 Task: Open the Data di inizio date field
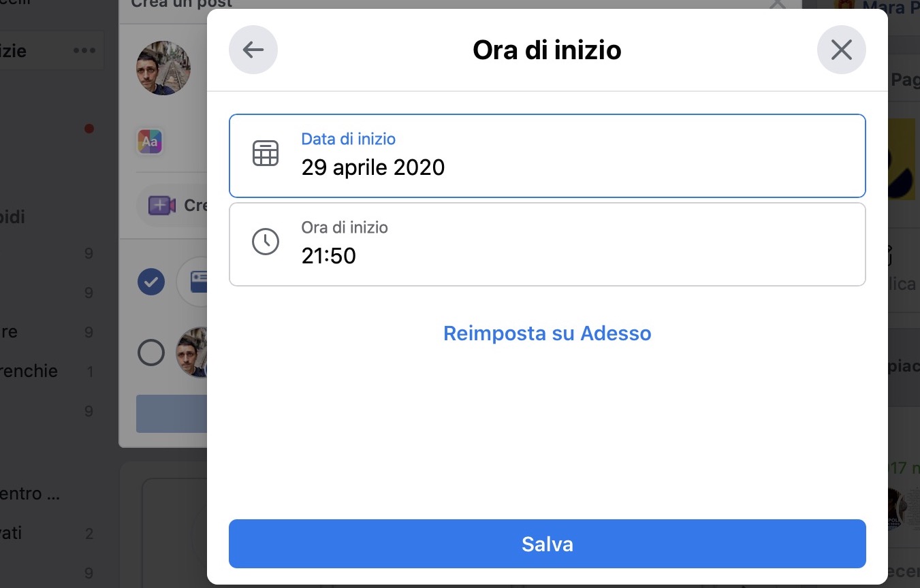pyautogui.click(x=548, y=156)
